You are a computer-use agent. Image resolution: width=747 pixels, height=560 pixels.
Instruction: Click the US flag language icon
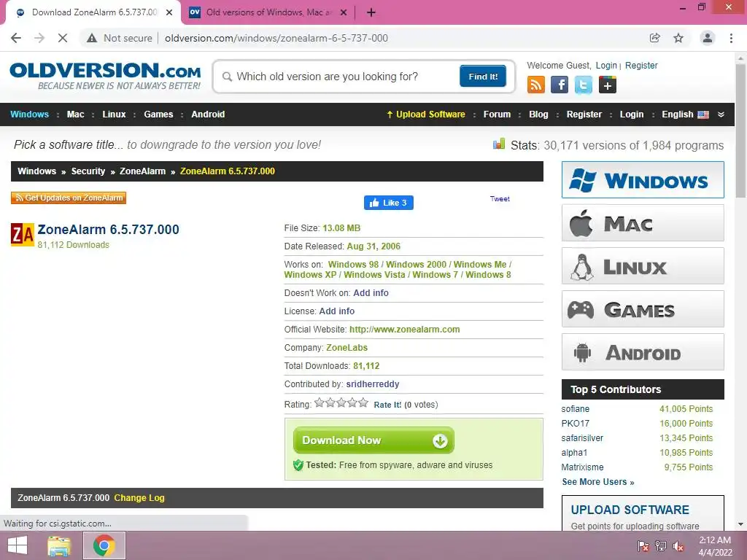703,114
